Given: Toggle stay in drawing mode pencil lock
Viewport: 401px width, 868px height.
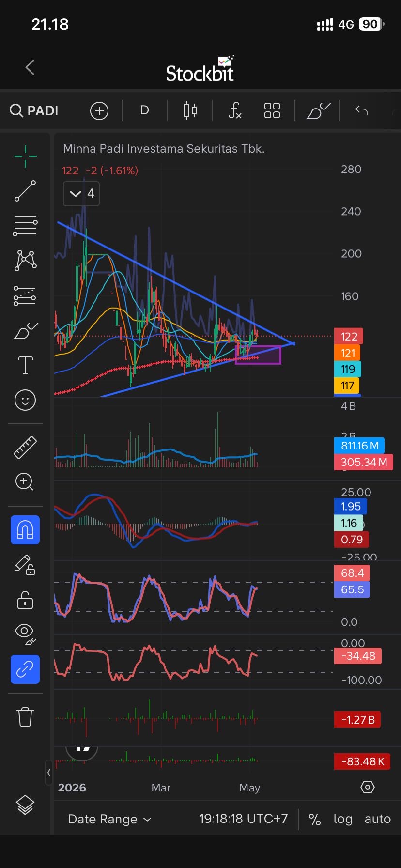Looking at the screenshot, I should (x=25, y=565).
